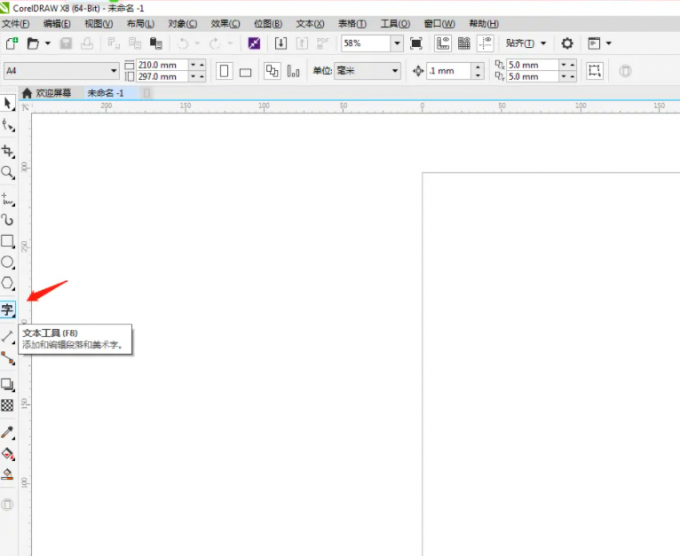The height and width of the screenshot is (556, 680).
Task: Open the 文本(X) menu
Action: coord(310,23)
